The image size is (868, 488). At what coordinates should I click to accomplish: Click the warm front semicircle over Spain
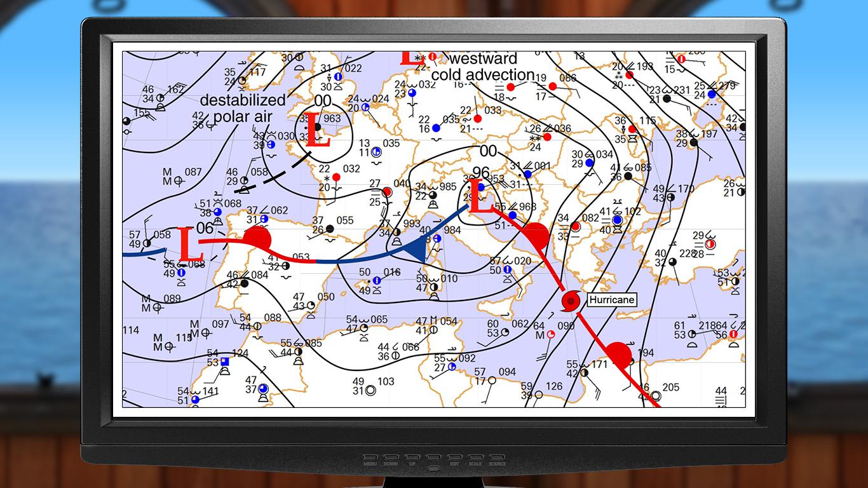pos(258,238)
